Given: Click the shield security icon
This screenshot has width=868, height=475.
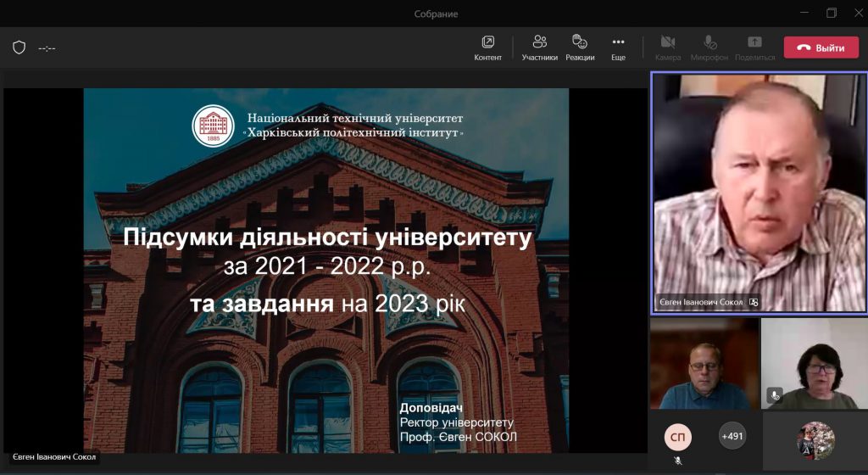Looking at the screenshot, I should (19, 47).
